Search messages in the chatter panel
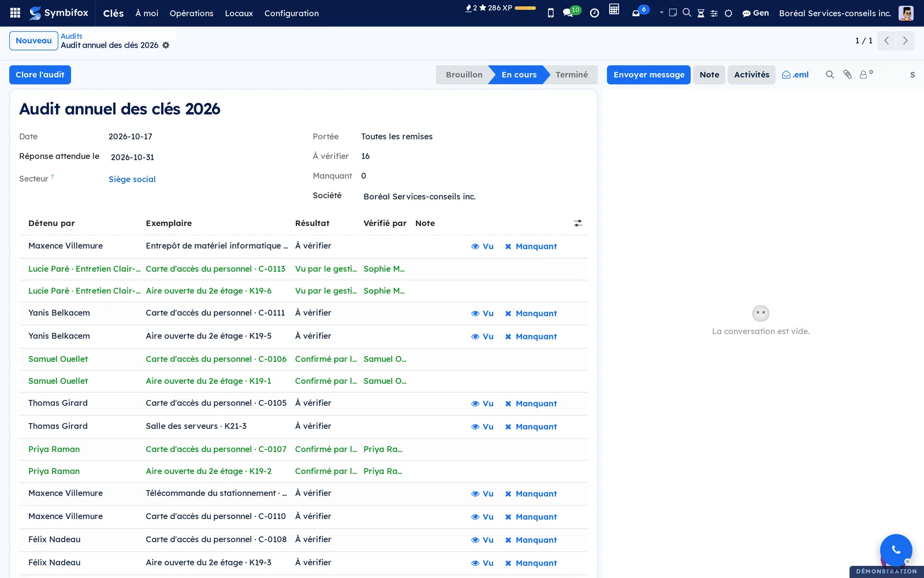This screenshot has height=578, width=924. click(830, 75)
